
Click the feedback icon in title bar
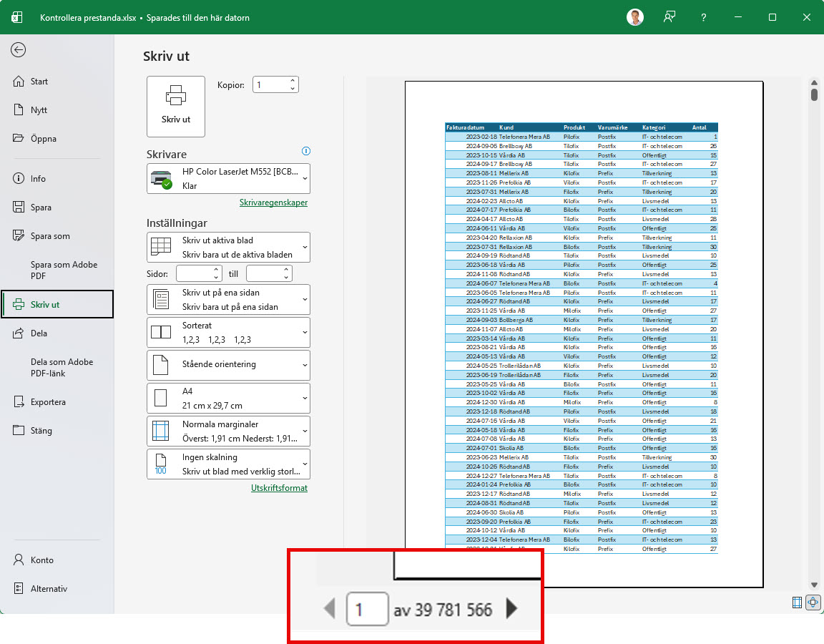669,17
